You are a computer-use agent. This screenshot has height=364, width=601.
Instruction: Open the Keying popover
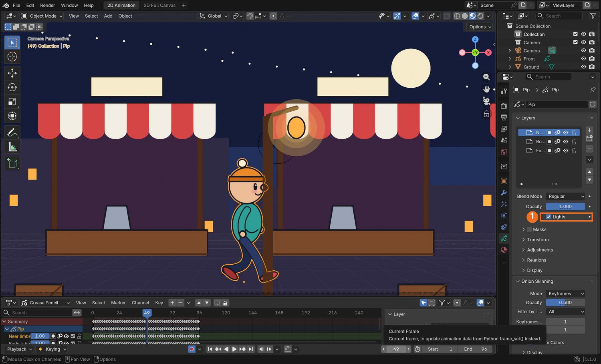(x=52, y=349)
